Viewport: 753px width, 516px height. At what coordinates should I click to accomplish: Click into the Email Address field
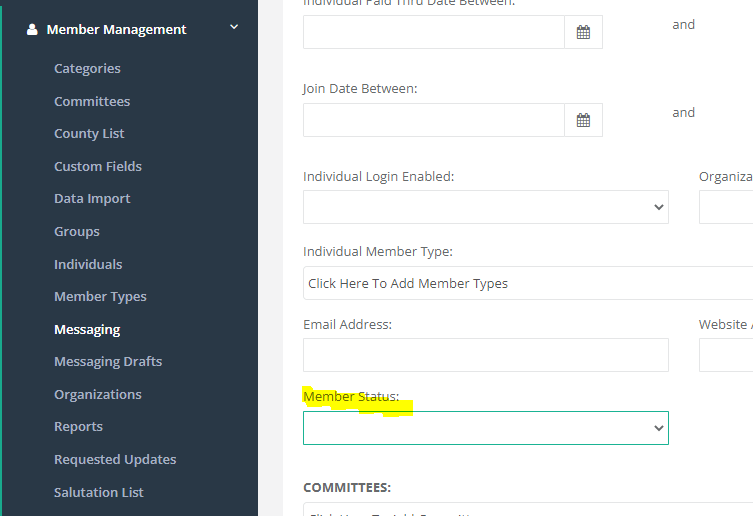click(x=485, y=355)
